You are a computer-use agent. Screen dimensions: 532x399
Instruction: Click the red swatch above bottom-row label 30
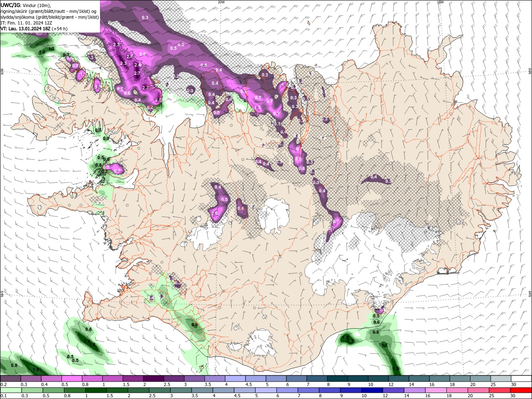click(521, 390)
